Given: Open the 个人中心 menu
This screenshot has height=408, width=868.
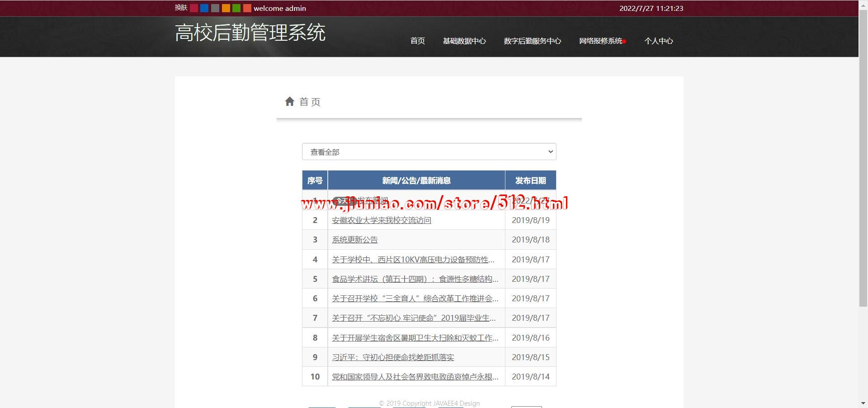Looking at the screenshot, I should [x=658, y=41].
